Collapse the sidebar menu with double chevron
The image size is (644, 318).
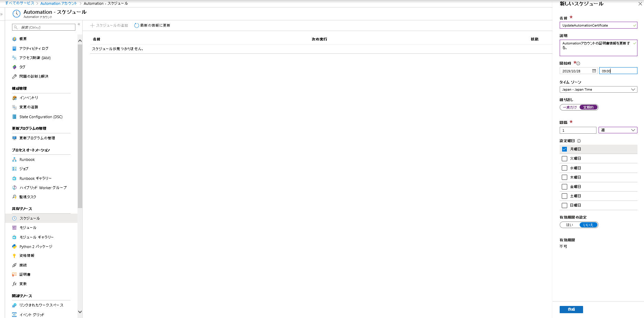pyautogui.click(x=79, y=24)
